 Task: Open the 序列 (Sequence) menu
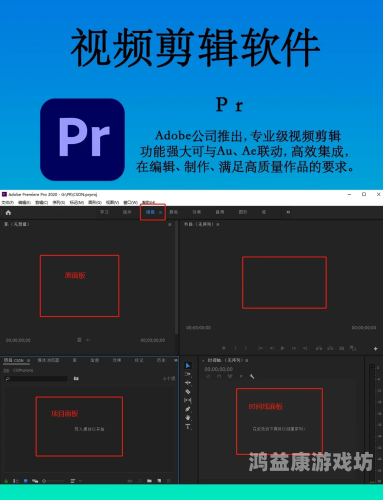[59, 202]
